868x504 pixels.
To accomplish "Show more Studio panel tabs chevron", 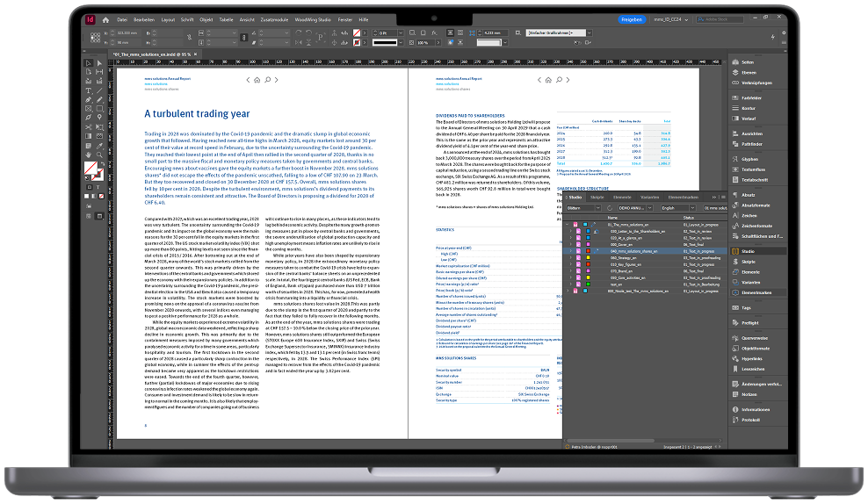I will [714, 198].
